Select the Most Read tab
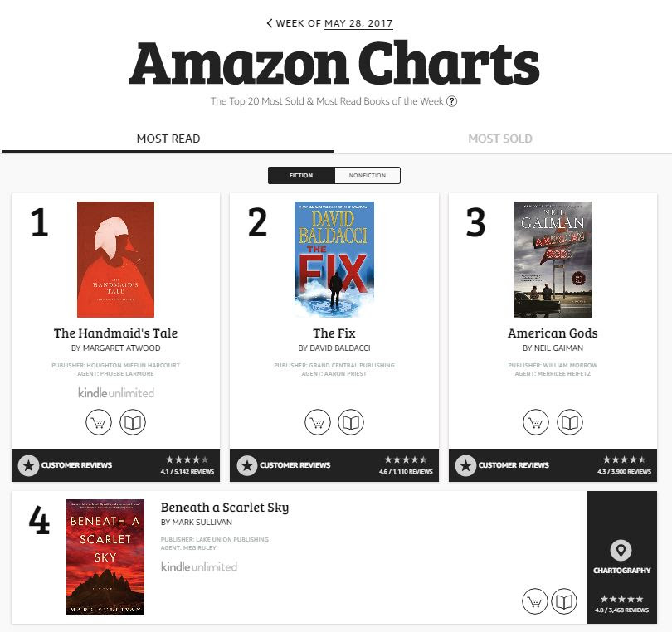Screen dimensions: 672x632 pyautogui.click(x=168, y=139)
